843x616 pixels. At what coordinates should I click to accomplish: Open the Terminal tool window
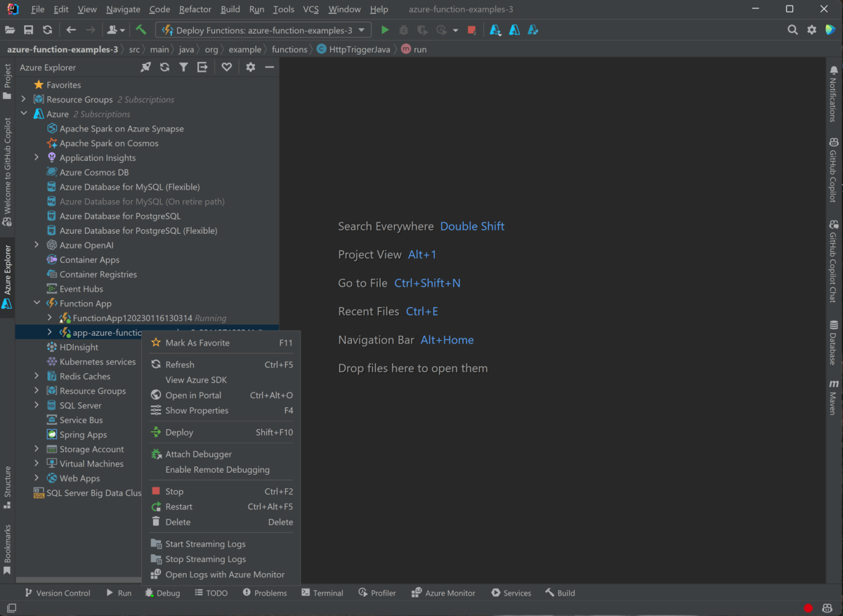tap(322, 592)
